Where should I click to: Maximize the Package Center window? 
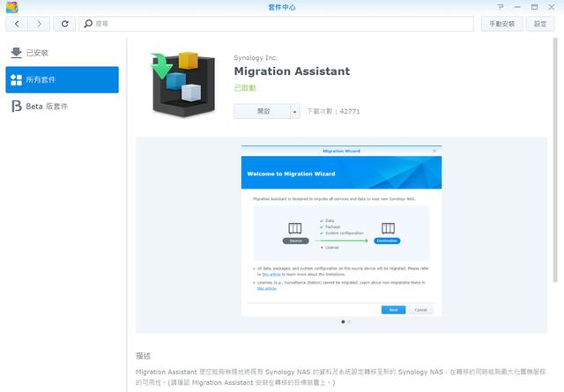536,7
